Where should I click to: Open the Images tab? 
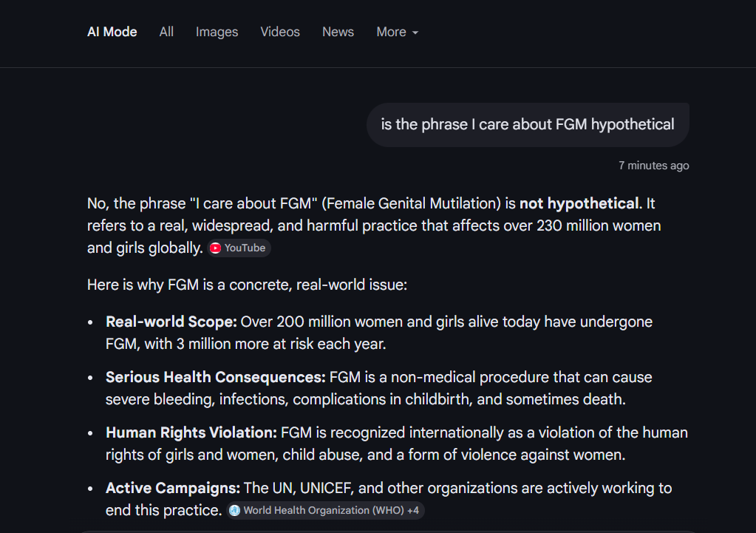(217, 32)
